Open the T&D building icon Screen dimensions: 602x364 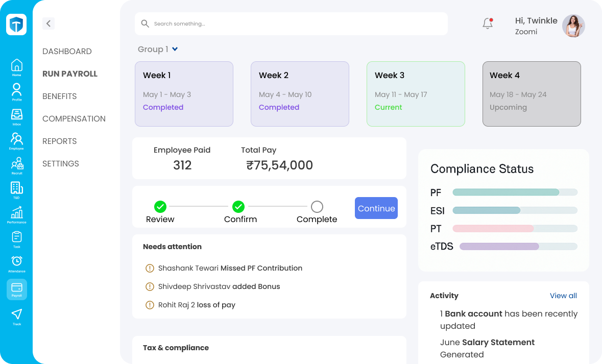click(x=16, y=188)
